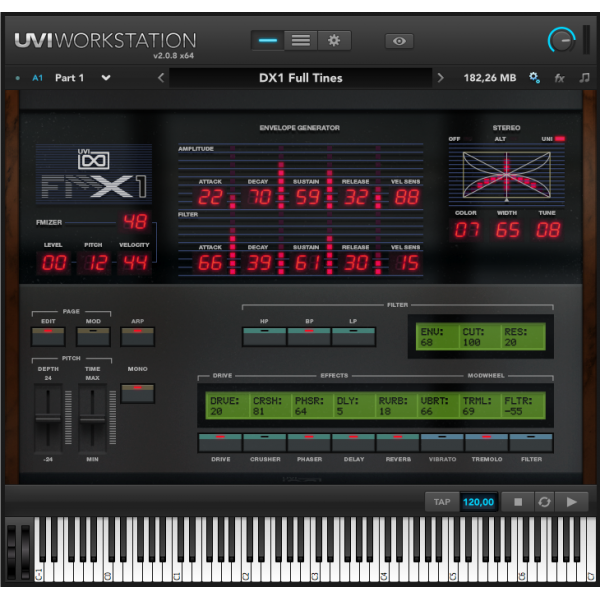Open the settings gear in top toolbar
Screen dimensions: 600x600
point(334,41)
